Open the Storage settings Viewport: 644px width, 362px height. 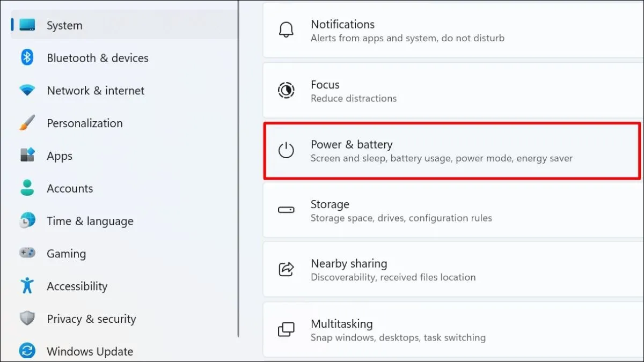tap(451, 210)
